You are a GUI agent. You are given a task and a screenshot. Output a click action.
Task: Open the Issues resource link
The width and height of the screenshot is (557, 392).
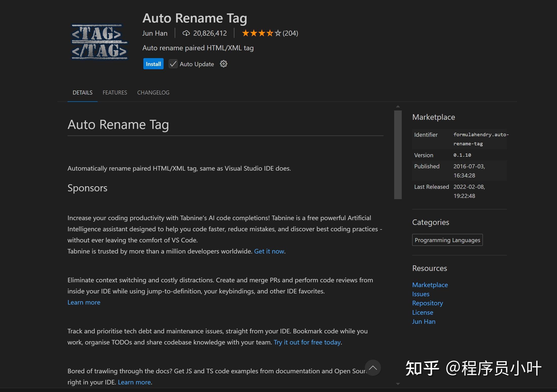[x=421, y=294]
